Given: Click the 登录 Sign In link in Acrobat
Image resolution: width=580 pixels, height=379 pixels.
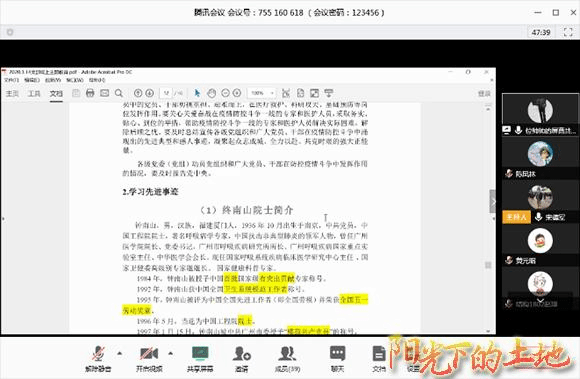Looking at the screenshot, I should (484, 94).
